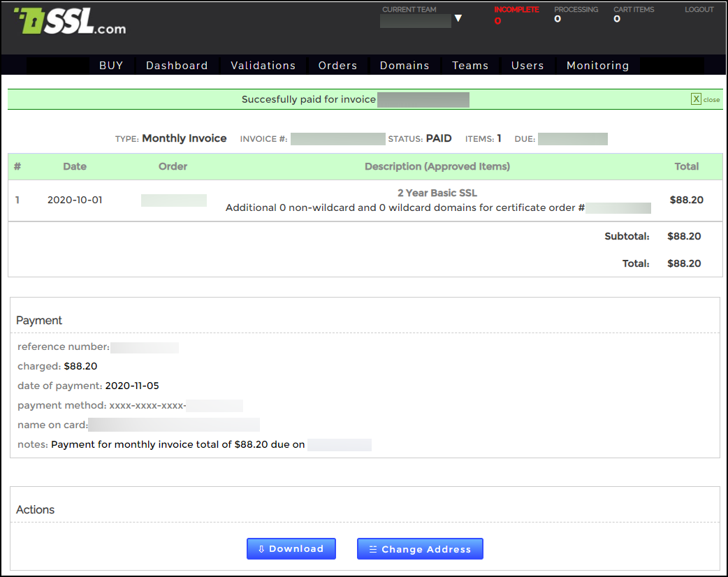Click the certificate order number in description
This screenshot has width=728, height=577.
(x=618, y=208)
